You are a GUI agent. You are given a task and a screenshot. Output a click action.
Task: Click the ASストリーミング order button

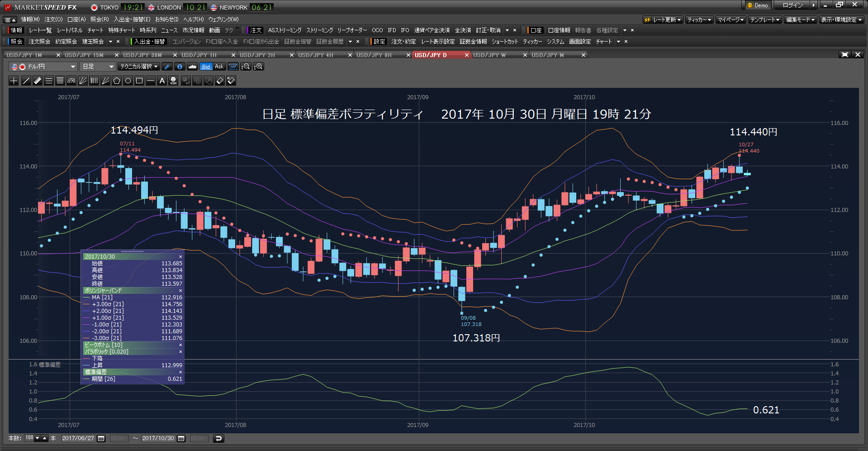[x=285, y=30]
